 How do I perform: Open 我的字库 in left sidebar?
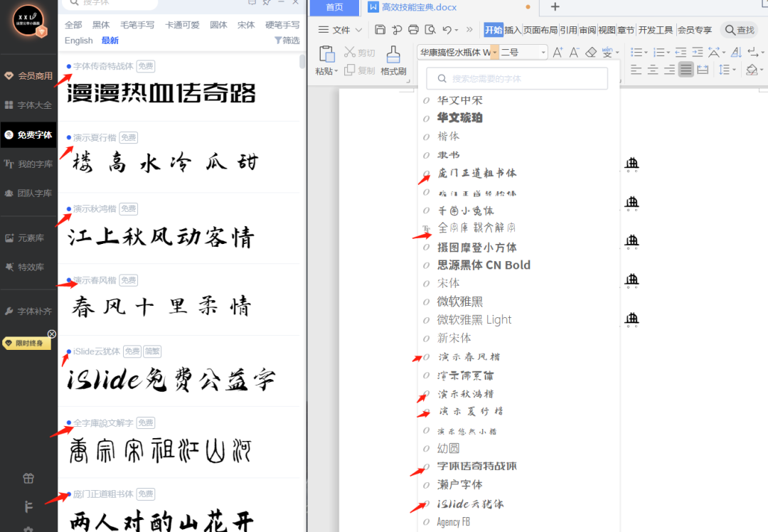point(28,164)
